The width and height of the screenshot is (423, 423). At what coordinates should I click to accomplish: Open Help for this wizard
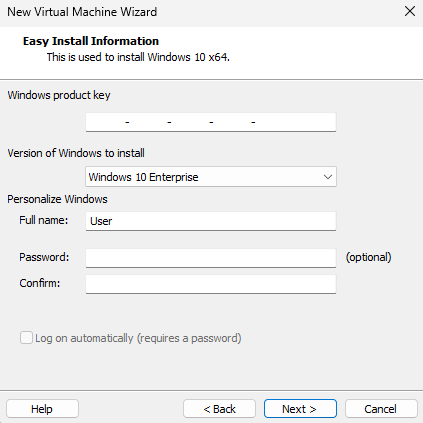(x=42, y=409)
